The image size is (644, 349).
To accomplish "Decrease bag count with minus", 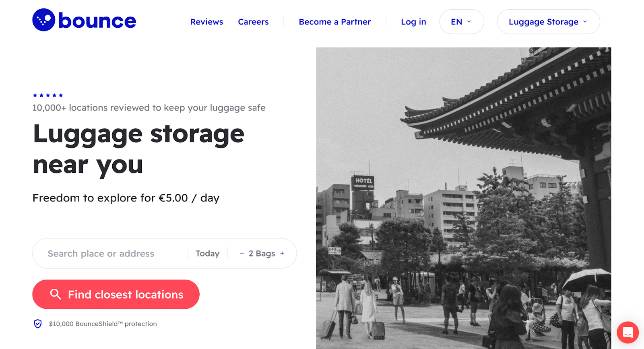I will 242,253.
